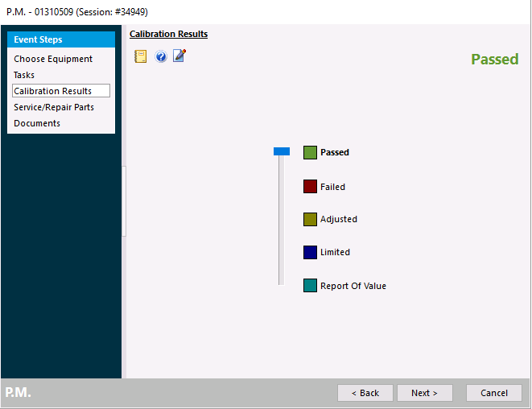Click the blue help question mark icon
The width and height of the screenshot is (532, 409).
(x=161, y=56)
